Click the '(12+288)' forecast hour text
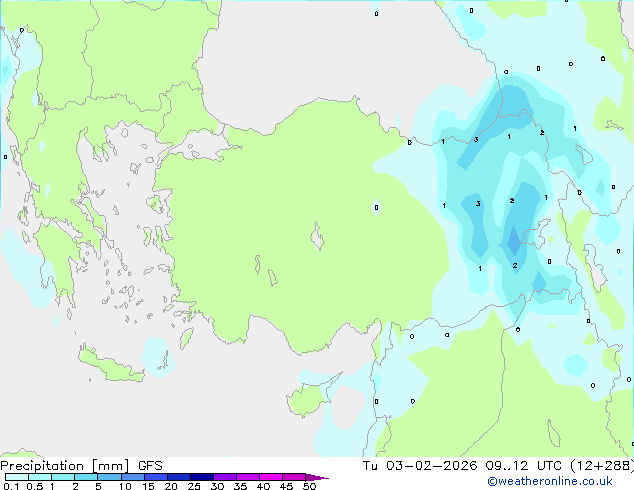The height and width of the screenshot is (490, 634). coord(602,466)
